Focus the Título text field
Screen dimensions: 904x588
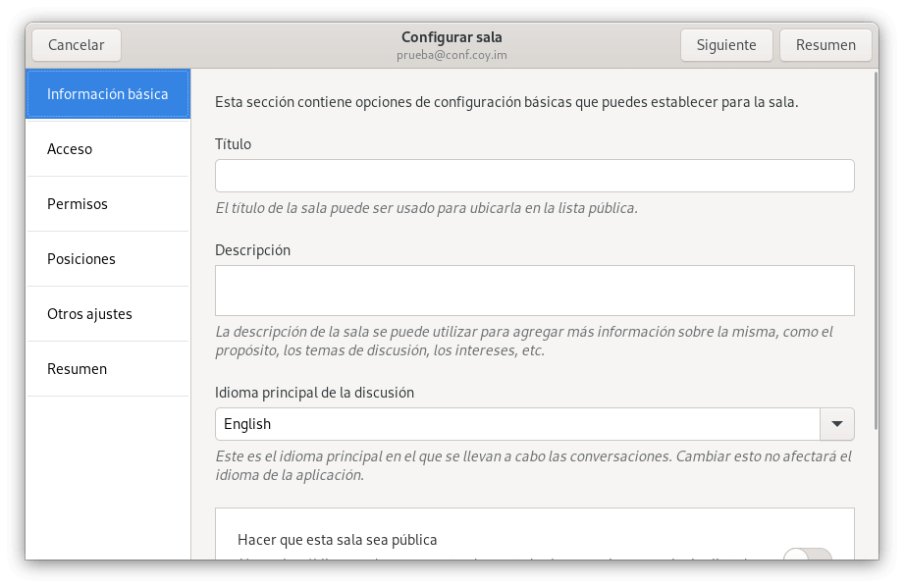click(534, 176)
